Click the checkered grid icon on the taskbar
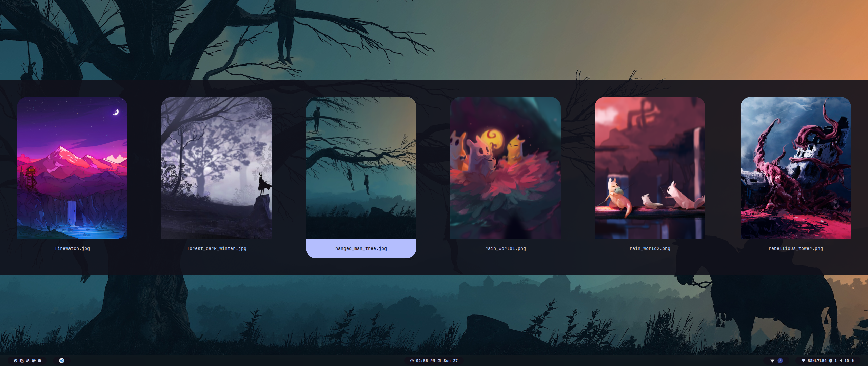This screenshot has width=868, height=366. coord(27,361)
